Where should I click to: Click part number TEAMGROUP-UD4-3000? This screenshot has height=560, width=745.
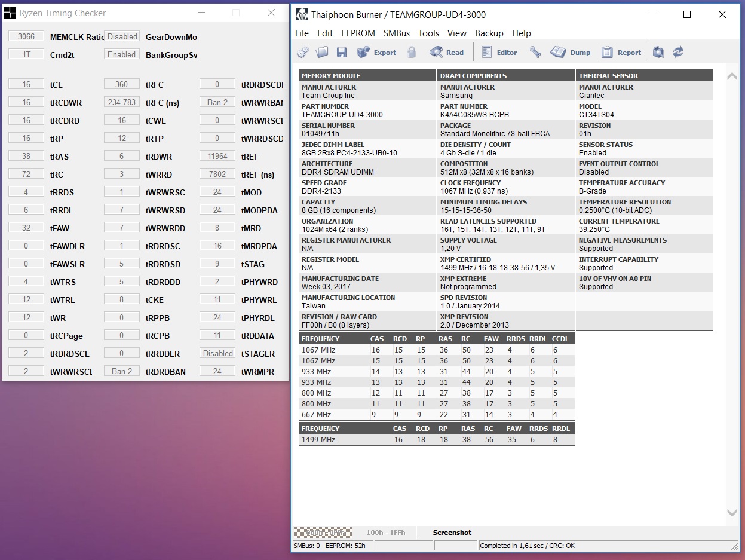342,115
